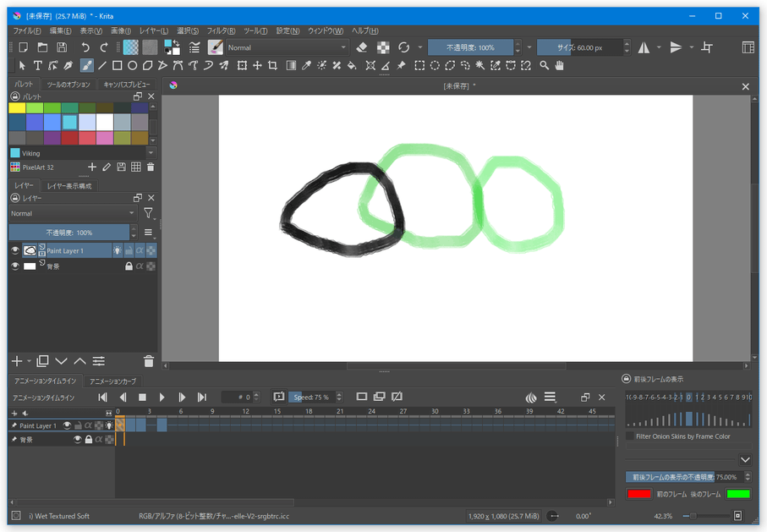767x532 pixels.
Task: Switch to ツールのオプション tab
Action: pyautogui.click(x=68, y=85)
